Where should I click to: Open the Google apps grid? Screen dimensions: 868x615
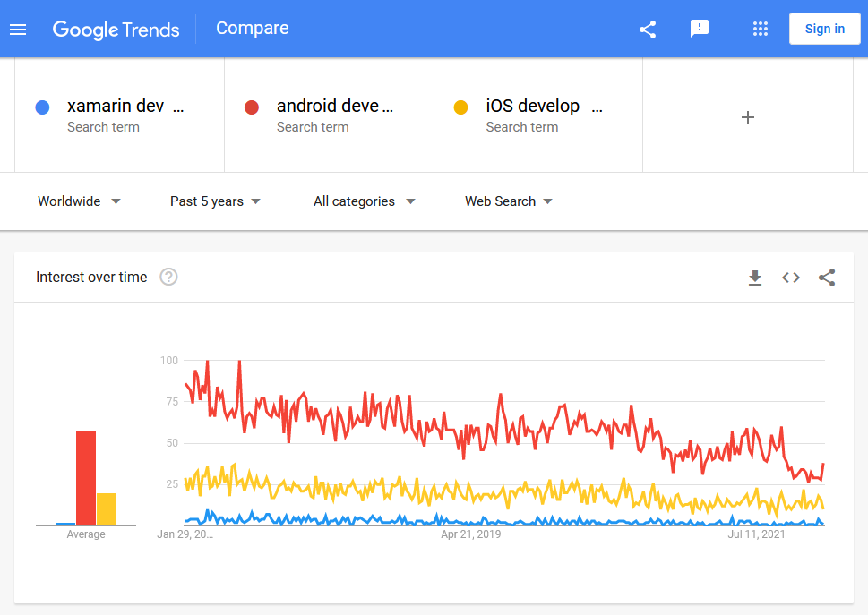click(761, 29)
